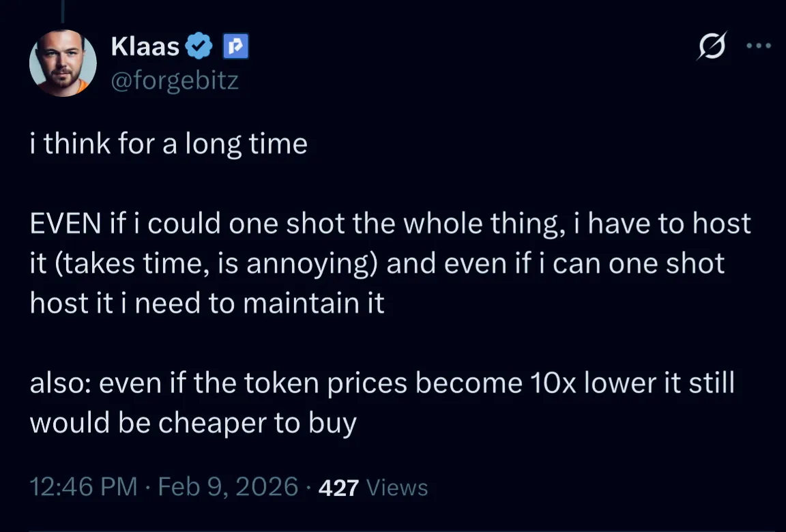Click the Grok slashed-circle icon
This screenshot has width=786, height=532.
click(712, 46)
